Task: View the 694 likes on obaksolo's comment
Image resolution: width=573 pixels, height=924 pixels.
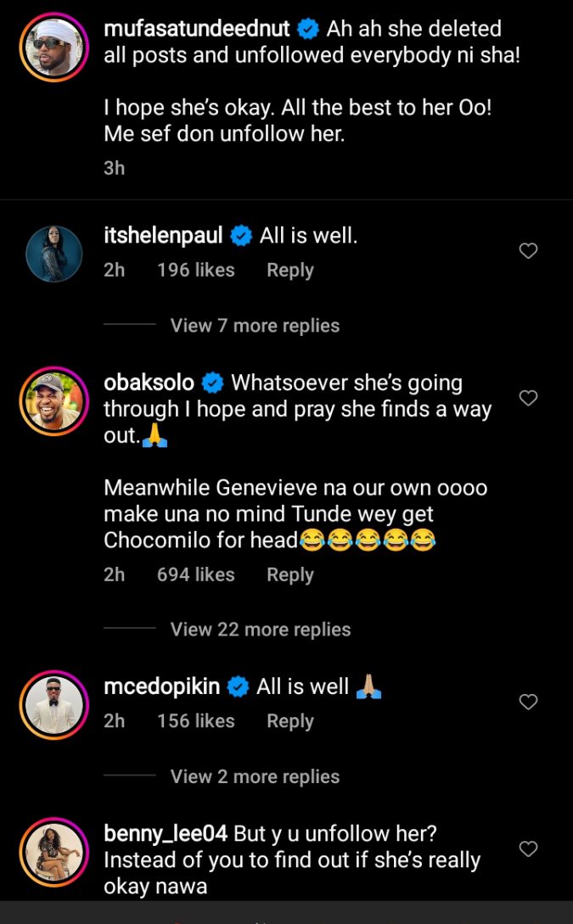Action: [195, 574]
